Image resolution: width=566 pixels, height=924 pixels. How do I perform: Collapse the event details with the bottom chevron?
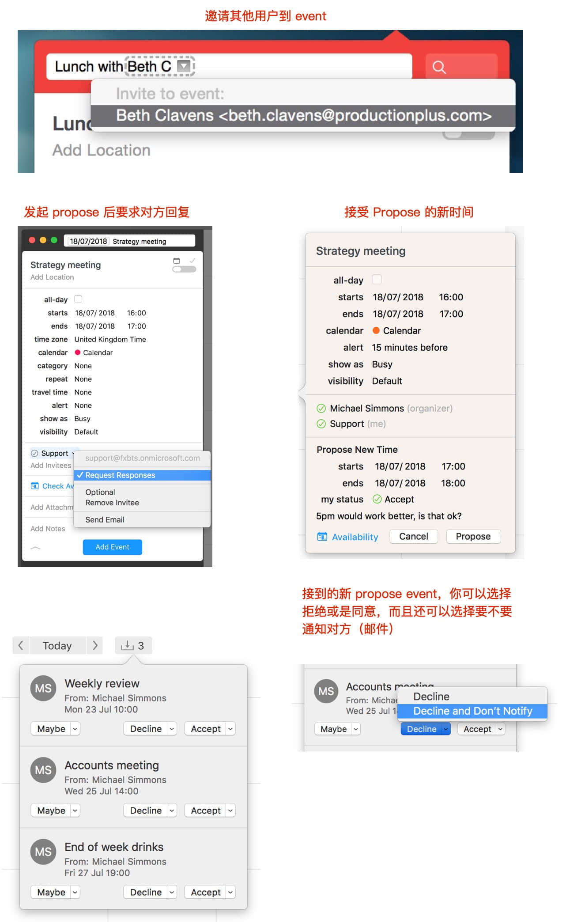pyautogui.click(x=35, y=548)
